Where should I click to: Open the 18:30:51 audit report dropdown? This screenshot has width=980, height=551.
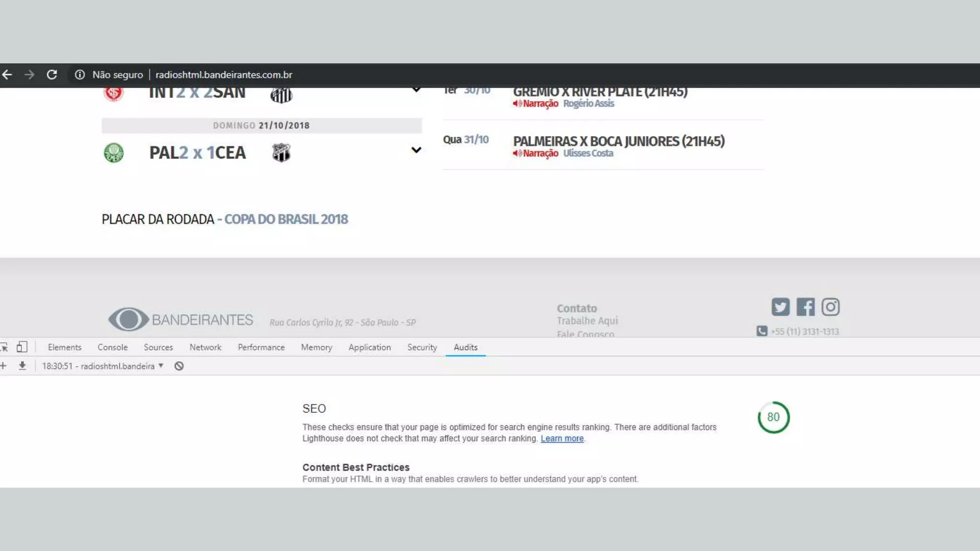click(102, 366)
